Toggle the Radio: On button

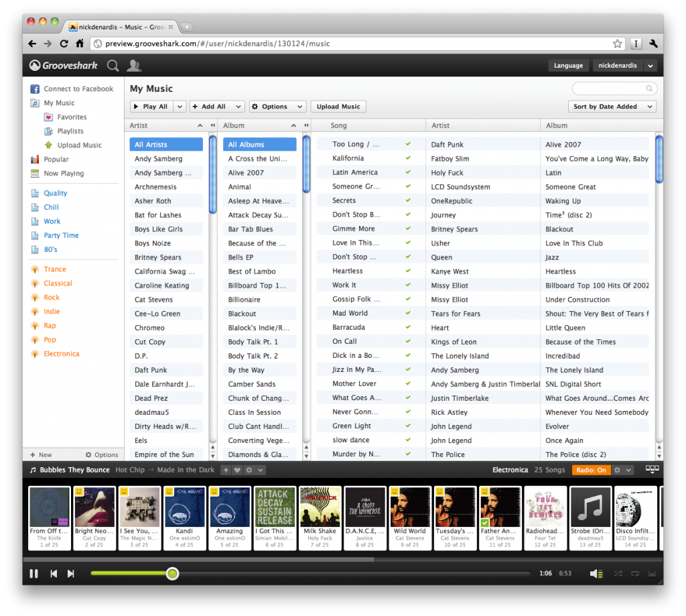(591, 470)
